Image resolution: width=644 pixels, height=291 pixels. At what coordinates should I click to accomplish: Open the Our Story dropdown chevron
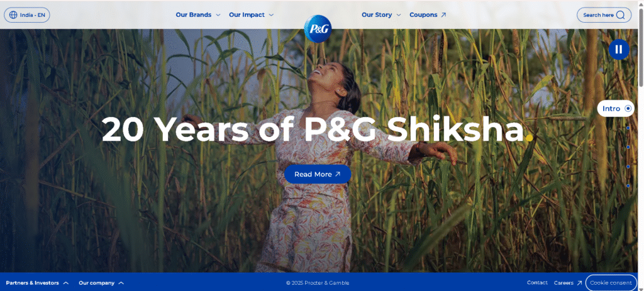(x=398, y=15)
